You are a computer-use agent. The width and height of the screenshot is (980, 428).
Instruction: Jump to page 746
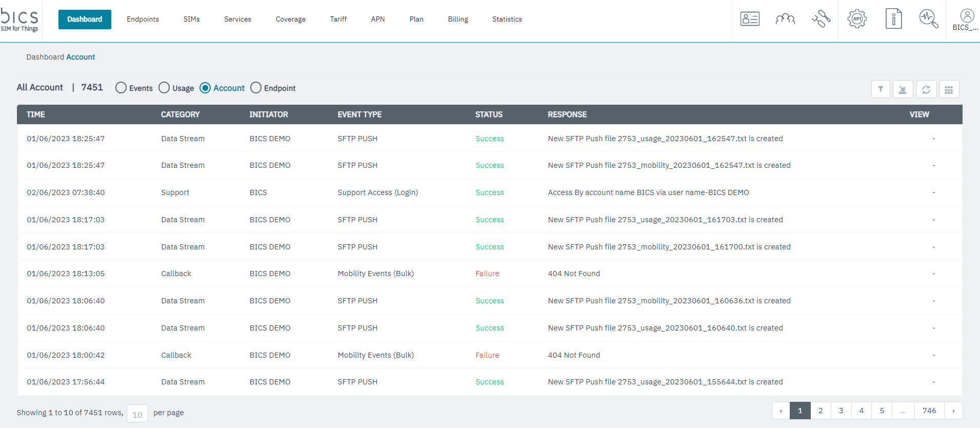point(929,411)
